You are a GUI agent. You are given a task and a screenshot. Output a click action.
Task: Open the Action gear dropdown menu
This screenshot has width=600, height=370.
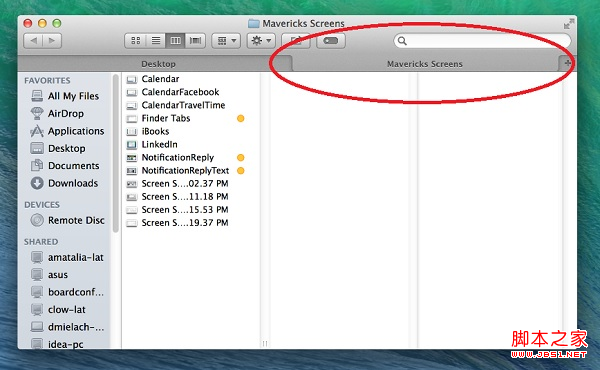pos(261,41)
